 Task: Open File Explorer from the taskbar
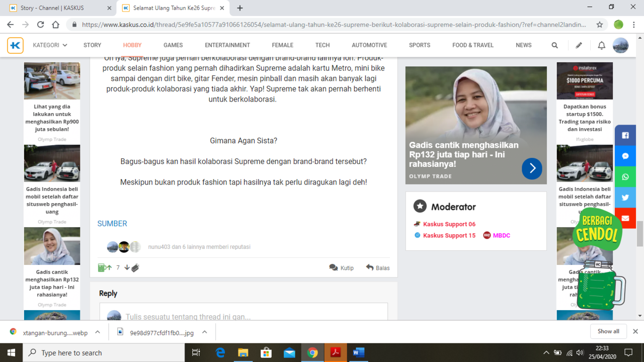tap(243, 353)
